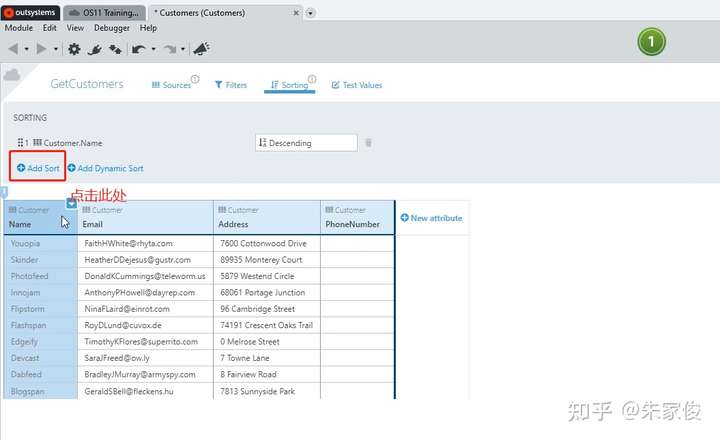Select the Customer Address column header
Viewport: 720px width, 440px height.
click(267, 217)
